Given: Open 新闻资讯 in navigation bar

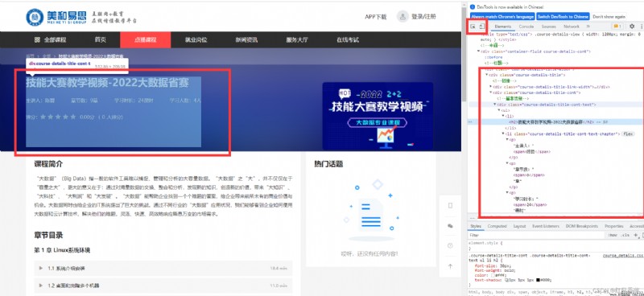Looking at the screenshot, I should (246, 40).
